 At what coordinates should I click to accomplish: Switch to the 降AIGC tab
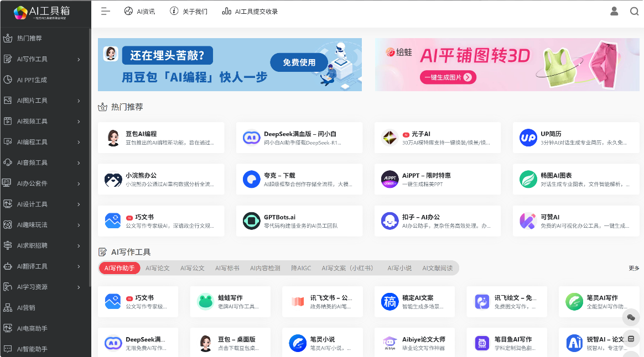pyautogui.click(x=301, y=268)
